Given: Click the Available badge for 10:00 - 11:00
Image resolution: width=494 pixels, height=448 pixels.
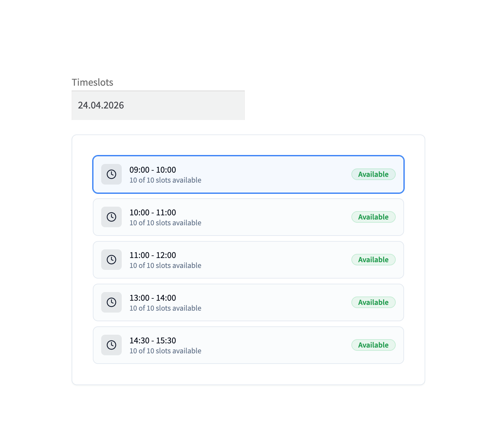Looking at the screenshot, I should [373, 217].
